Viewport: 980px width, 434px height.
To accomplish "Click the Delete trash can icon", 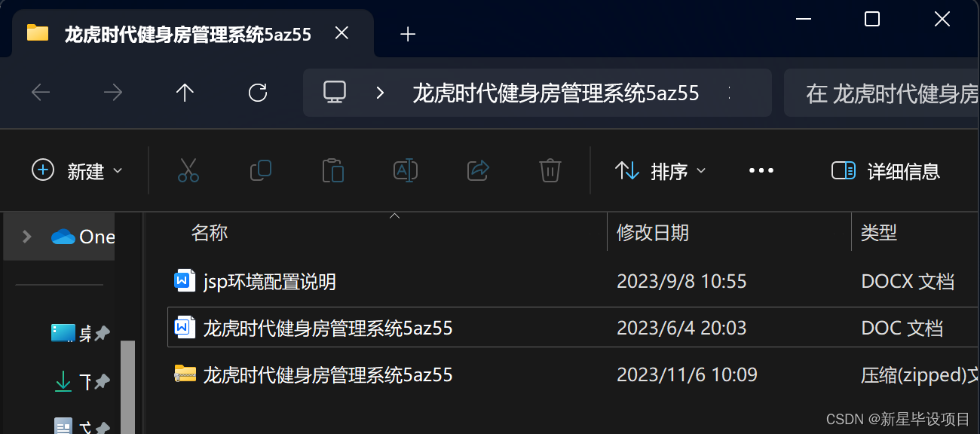I will [550, 170].
